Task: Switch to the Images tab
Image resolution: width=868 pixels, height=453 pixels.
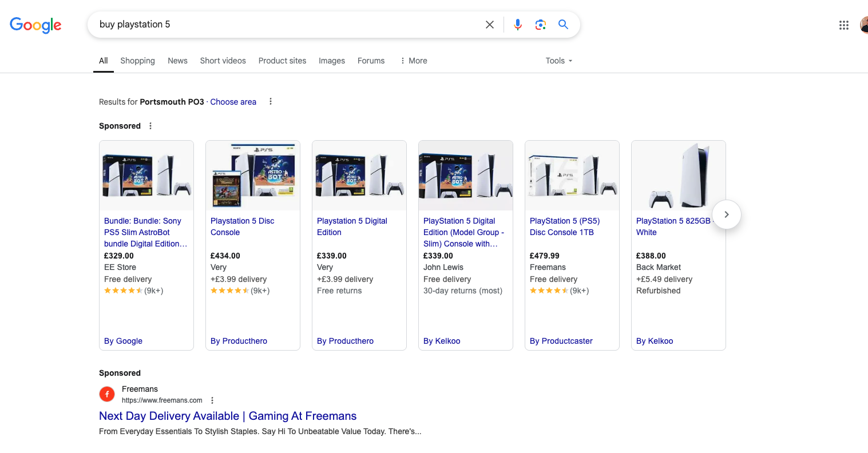Action: [x=332, y=61]
